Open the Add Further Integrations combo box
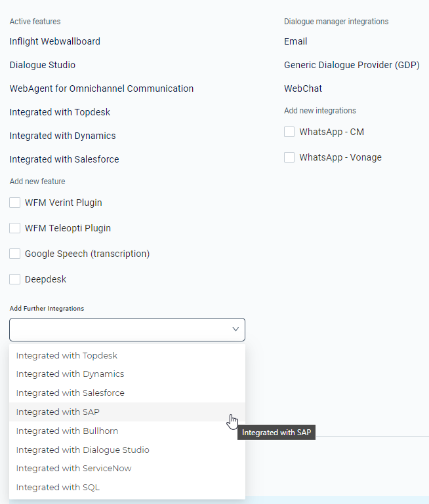The width and height of the screenshot is (429, 504). 127,330
